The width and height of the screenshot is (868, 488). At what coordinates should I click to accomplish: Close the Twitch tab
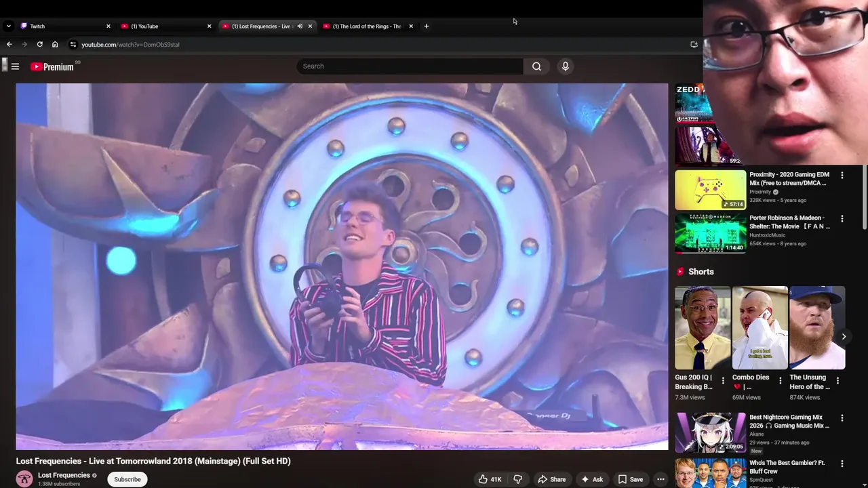pyautogui.click(x=108, y=26)
